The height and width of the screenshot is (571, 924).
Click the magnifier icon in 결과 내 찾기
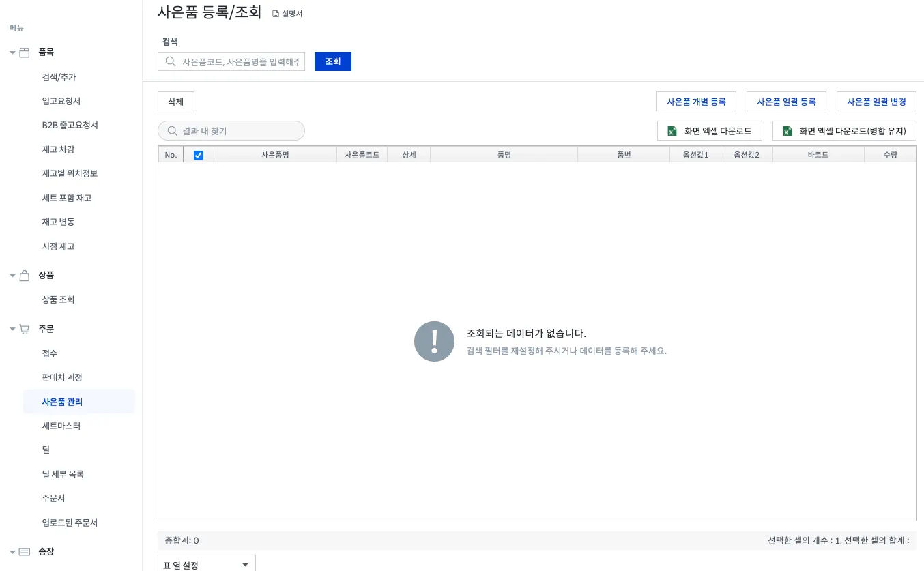(173, 131)
